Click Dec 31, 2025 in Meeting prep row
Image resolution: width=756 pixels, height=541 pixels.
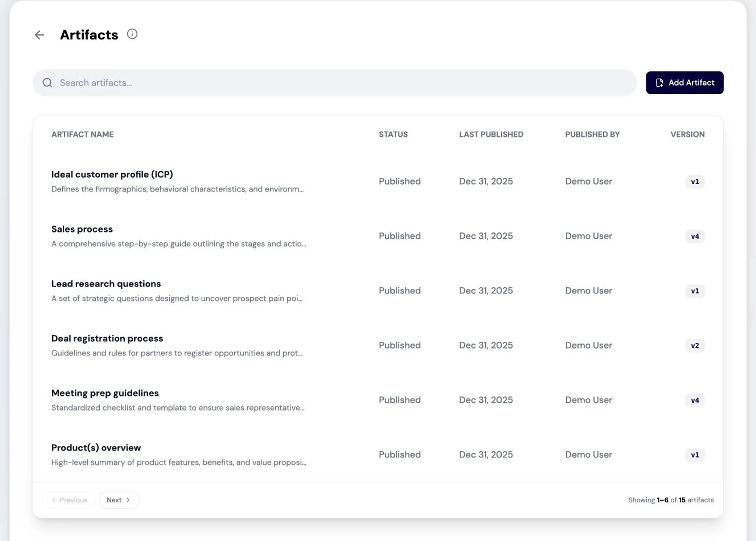click(486, 400)
